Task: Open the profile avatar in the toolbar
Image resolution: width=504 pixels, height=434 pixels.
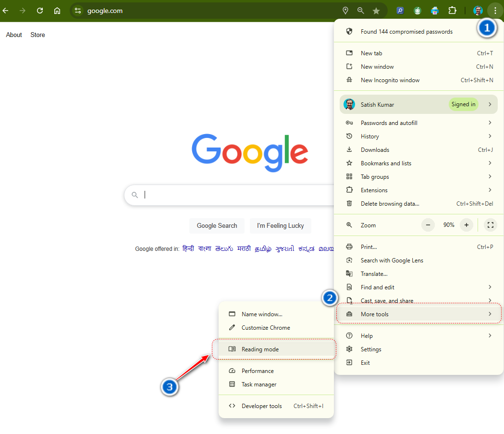Action: click(x=478, y=11)
